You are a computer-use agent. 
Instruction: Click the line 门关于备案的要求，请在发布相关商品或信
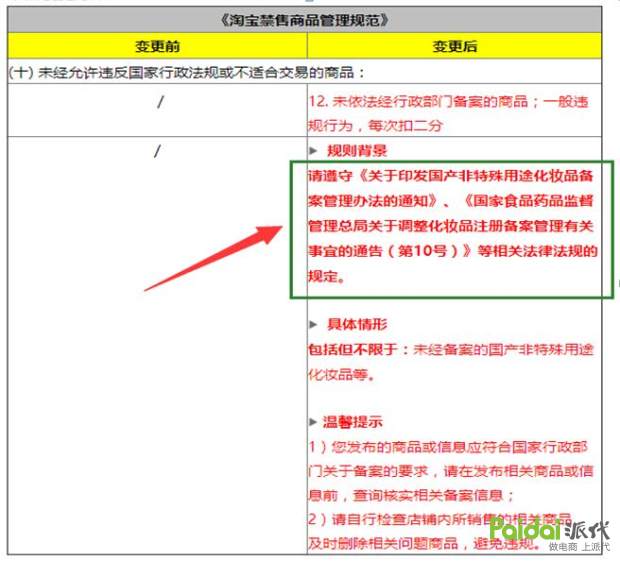pyautogui.click(x=451, y=471)
